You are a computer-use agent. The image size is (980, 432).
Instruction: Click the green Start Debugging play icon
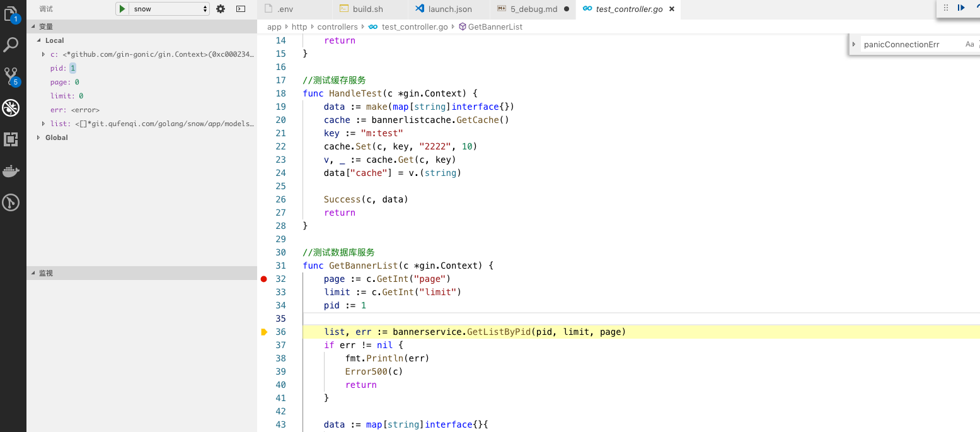[122, 9]
